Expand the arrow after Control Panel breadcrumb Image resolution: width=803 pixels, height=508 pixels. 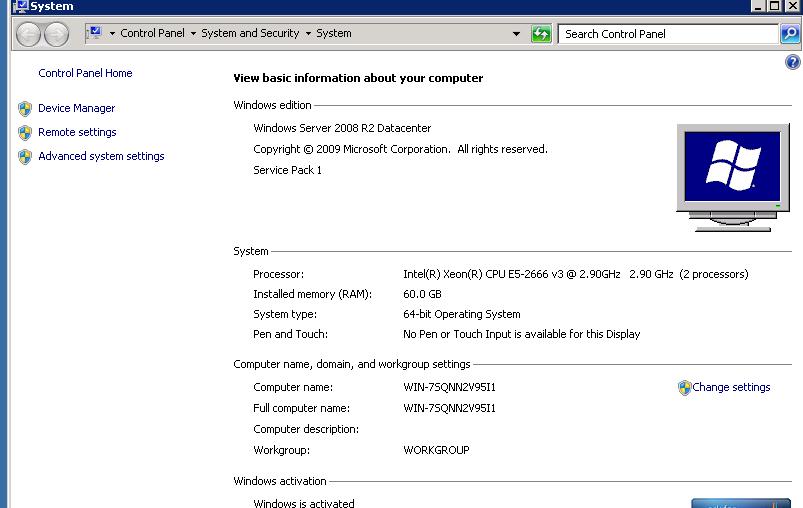(x=193, y=33)
